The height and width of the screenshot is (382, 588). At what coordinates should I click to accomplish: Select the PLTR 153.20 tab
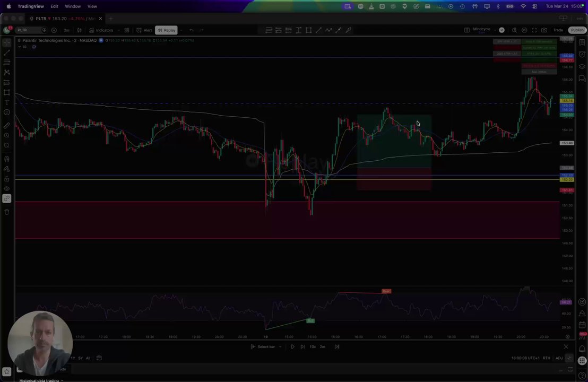[x=66, y=19]
